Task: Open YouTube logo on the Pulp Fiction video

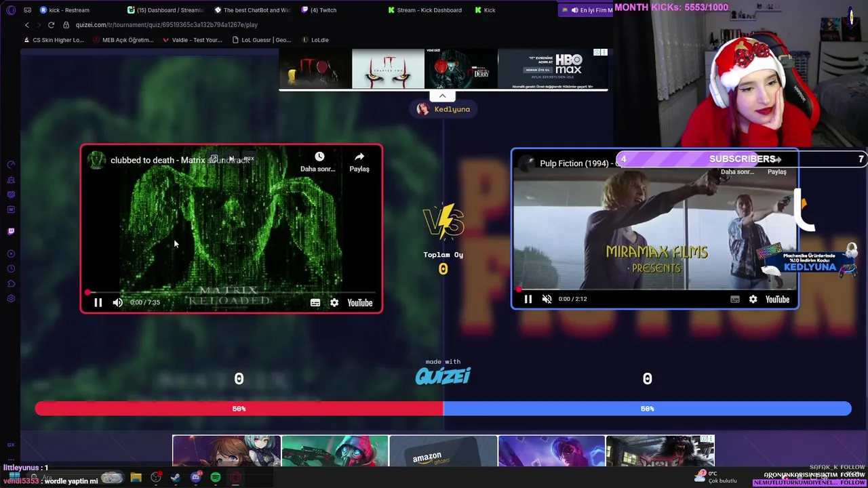Action: coord(777,299)
